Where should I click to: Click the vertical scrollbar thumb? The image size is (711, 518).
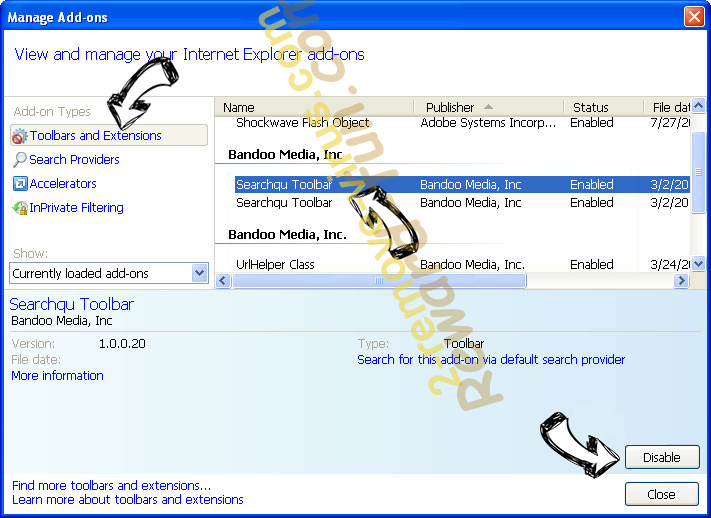click(x=698, y=171)
